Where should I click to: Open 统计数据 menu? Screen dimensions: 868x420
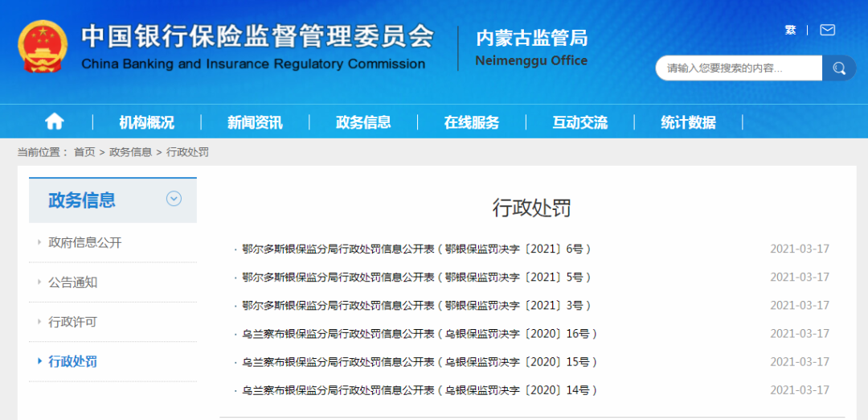pyautogui.click(x=688, y=122)
